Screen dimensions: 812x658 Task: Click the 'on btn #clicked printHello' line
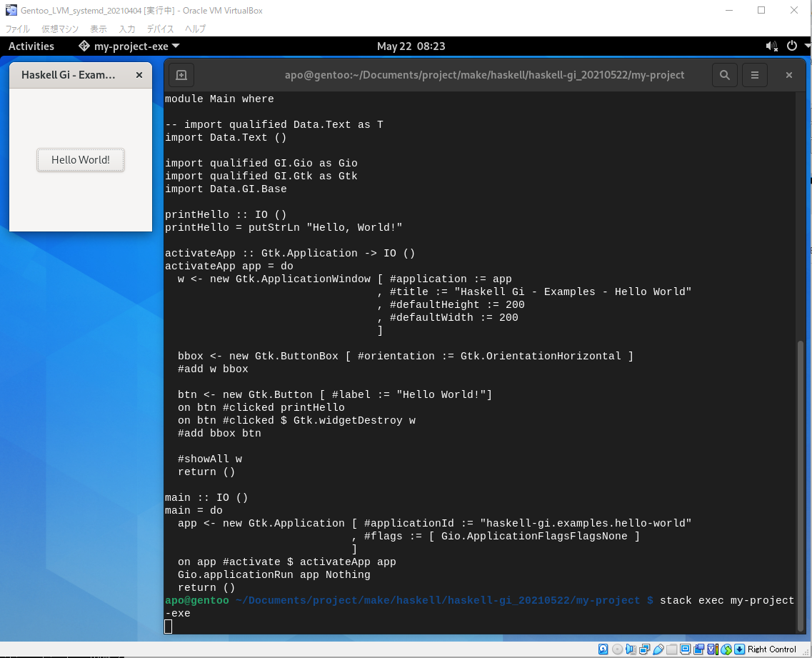pos(261,408)
